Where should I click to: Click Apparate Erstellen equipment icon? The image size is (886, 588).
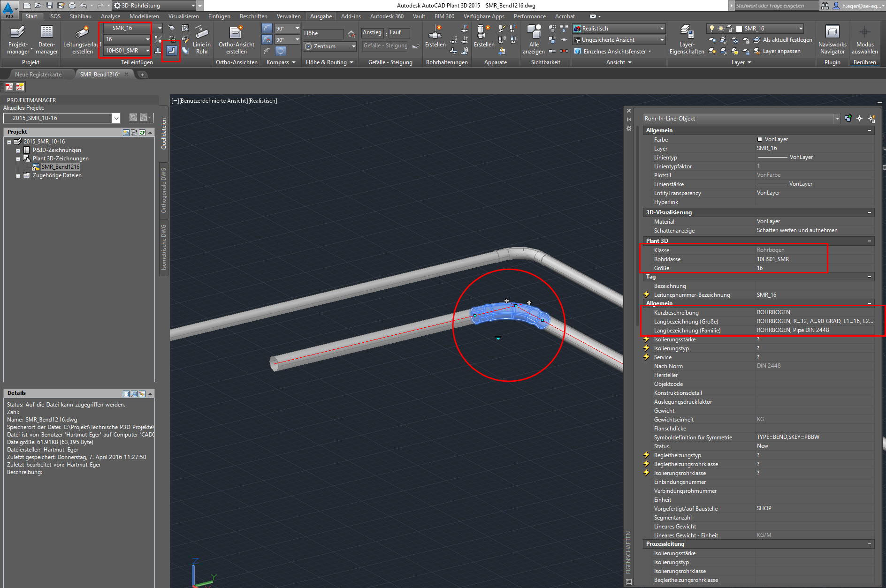484,36
